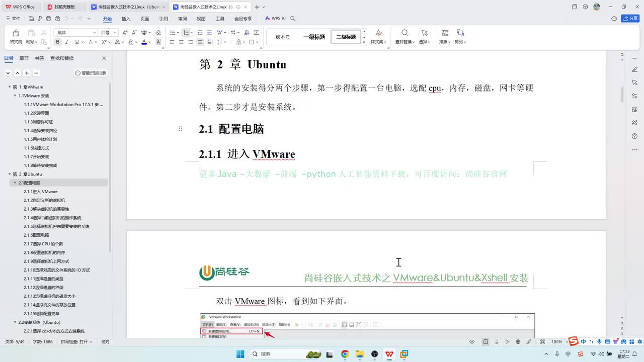Click the Decrease Font Size icon

[134, 32]
